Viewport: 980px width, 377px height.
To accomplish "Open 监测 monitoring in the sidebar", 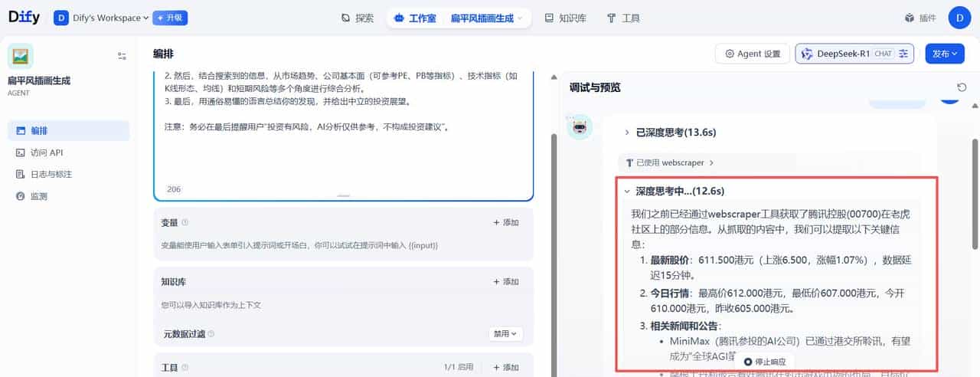I will tap(68, 196).
